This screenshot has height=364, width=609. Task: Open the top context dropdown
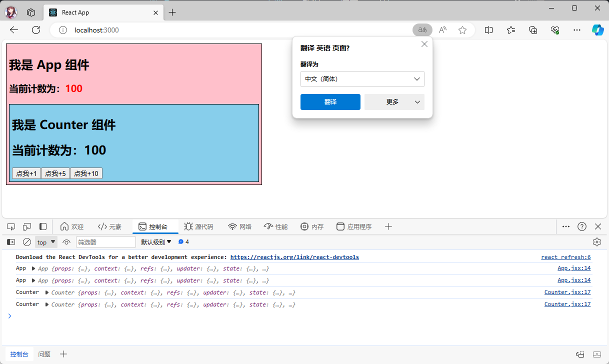[46, 242]
